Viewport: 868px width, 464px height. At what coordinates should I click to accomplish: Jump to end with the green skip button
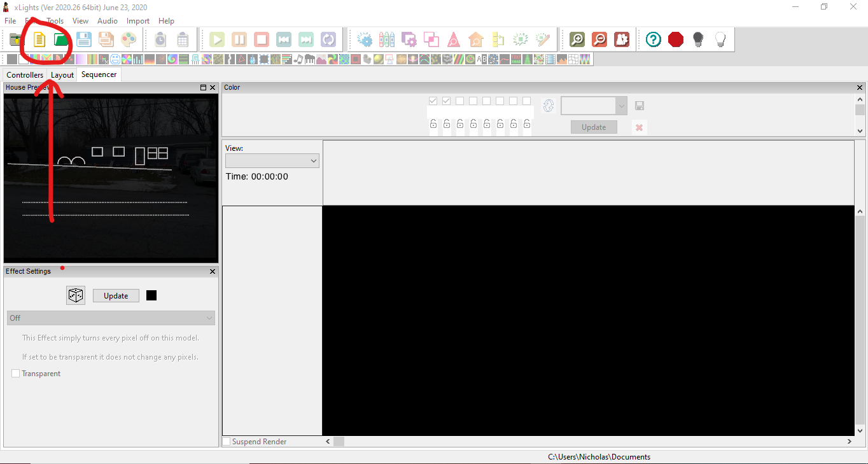(306, 39)
